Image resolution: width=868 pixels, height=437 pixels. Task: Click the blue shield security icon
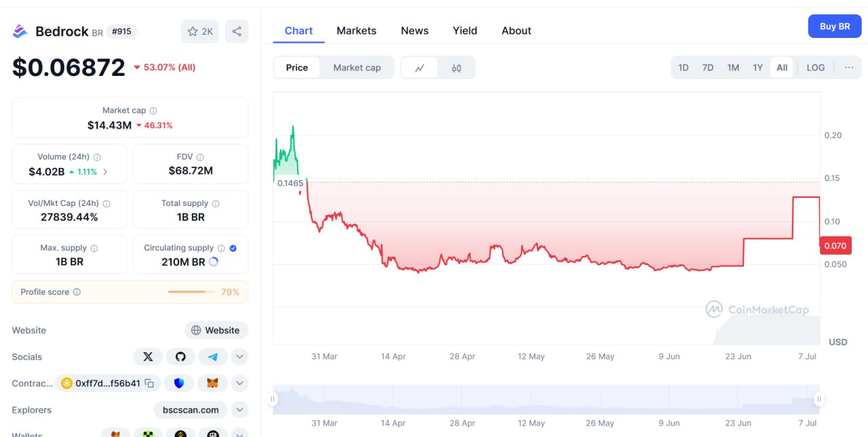tap(179, 383)
